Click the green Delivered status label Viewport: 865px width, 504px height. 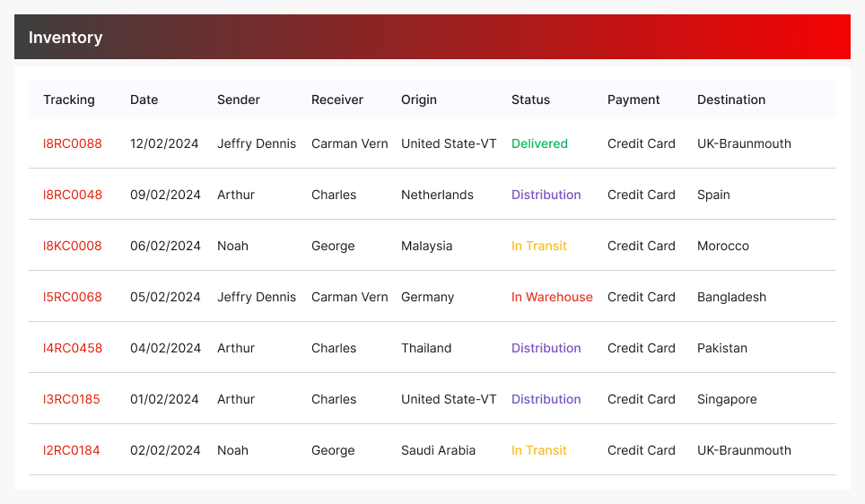pyautogui.click(x=539, y=143)
